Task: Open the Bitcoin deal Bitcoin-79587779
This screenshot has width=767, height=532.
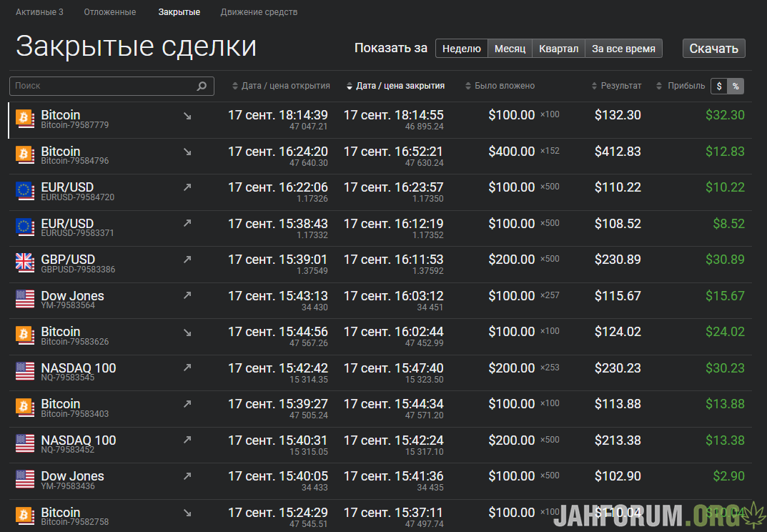Action: click(x=380, y=120)
